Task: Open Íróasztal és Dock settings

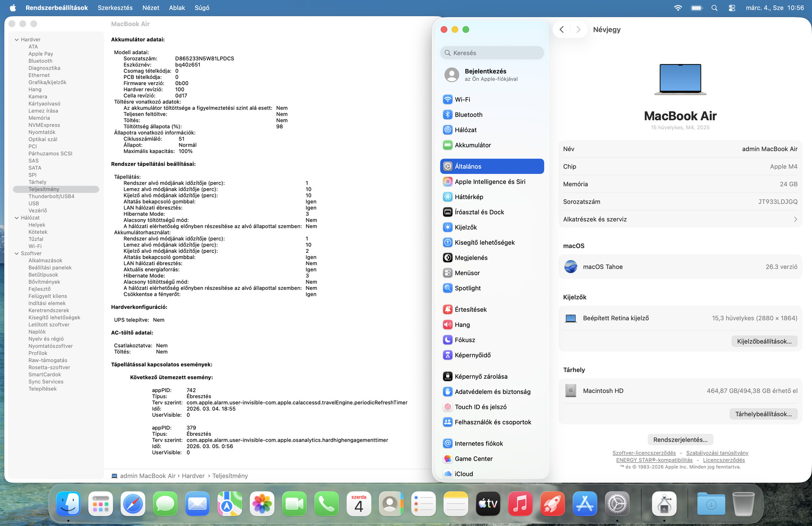Action: tap(492, 212)
